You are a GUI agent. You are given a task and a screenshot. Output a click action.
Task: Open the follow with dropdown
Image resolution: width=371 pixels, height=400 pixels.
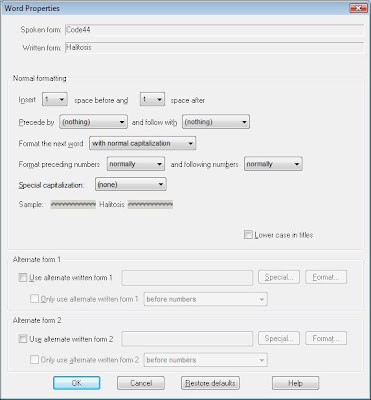(216, 122)
